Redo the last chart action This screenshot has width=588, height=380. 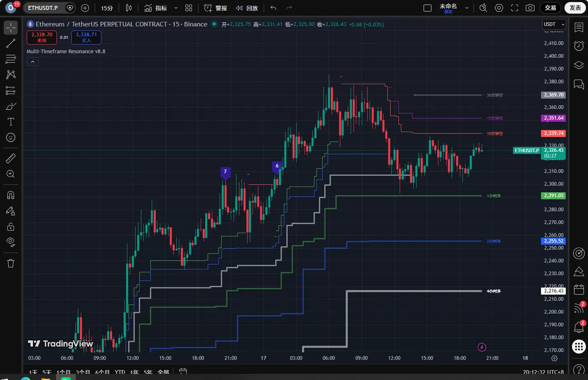(289, 8)
